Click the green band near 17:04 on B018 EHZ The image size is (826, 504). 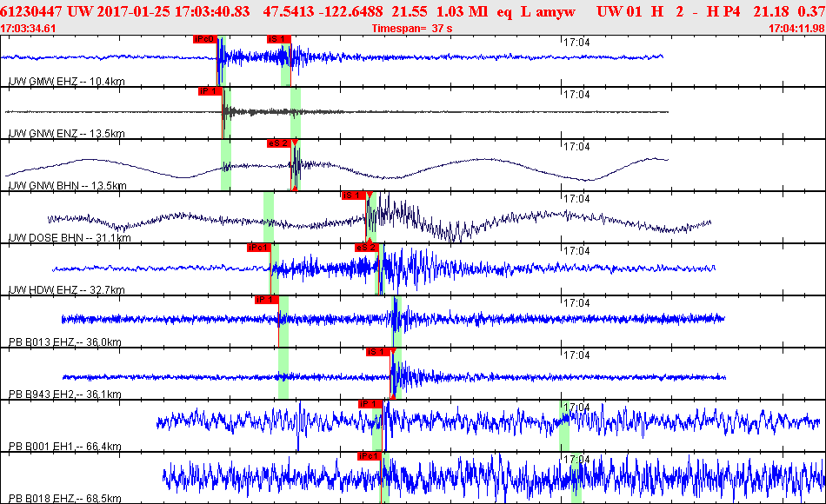pyautogui.click(x=576, y=477)
